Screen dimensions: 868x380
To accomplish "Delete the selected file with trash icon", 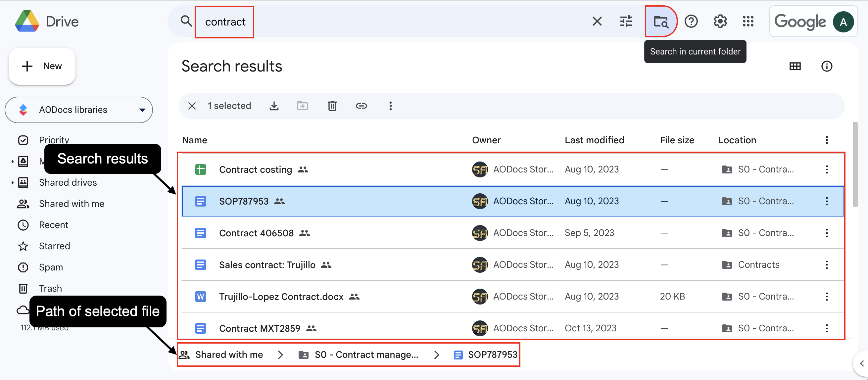I will [x=332, y=106].
